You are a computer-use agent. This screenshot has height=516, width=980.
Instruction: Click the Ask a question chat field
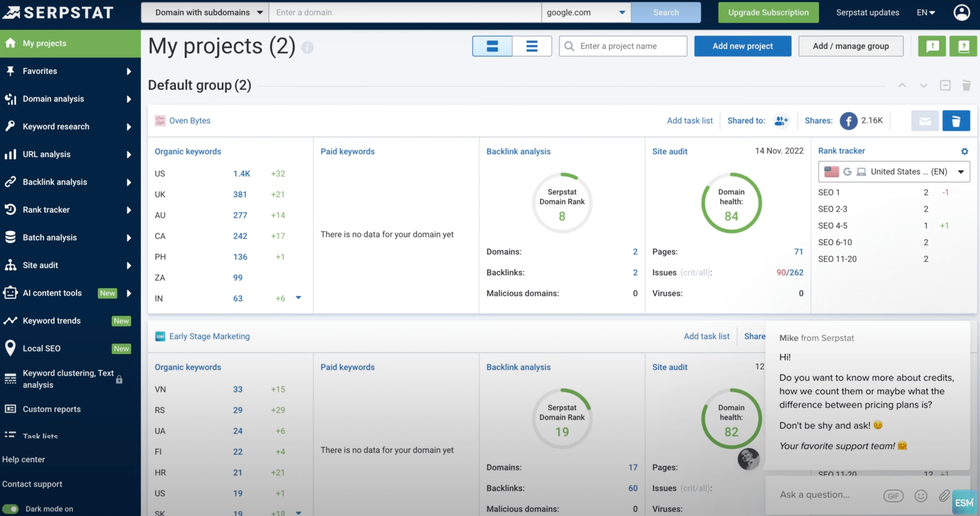[x=814, y=495]
